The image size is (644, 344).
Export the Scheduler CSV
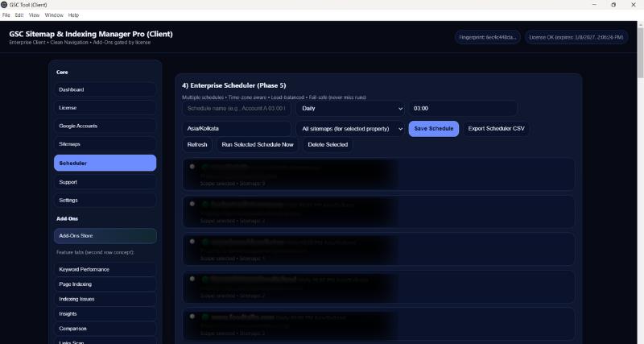coord(496,128)
